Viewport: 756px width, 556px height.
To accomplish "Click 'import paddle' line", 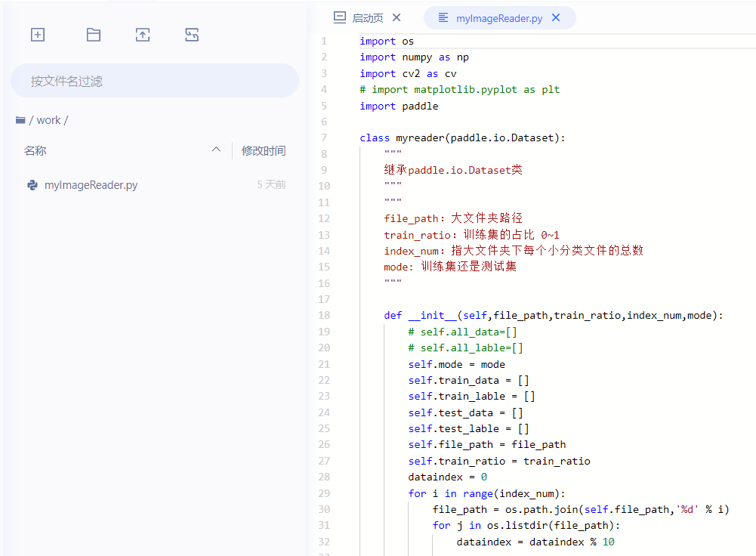I will click(399, 106).
